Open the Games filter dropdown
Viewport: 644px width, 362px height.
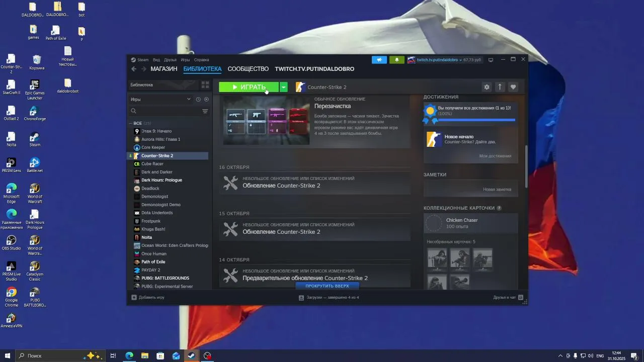coord(160,100)
